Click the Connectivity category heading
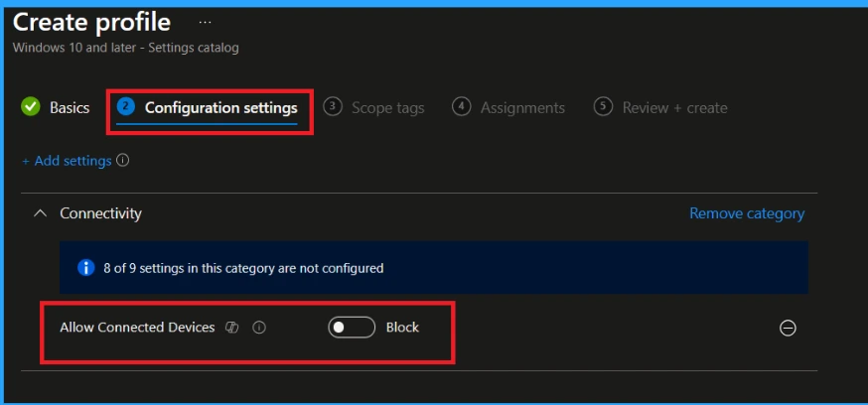This screenshot has height=405, width=868. tap(100, 213)
